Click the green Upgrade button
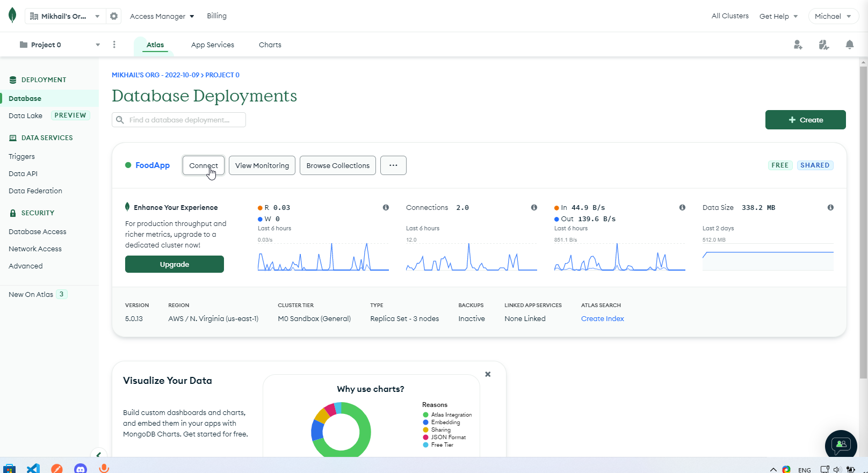 tap(174, 264)
